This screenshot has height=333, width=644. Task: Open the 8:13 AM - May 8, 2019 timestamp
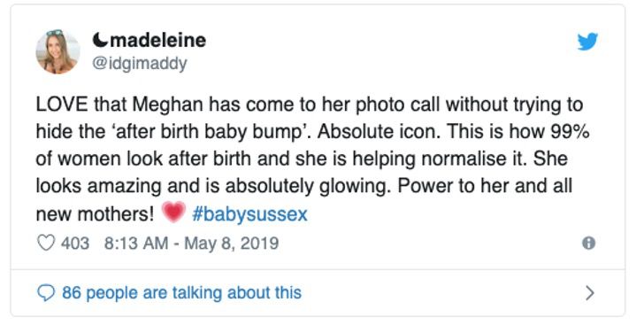pos(191,243)
